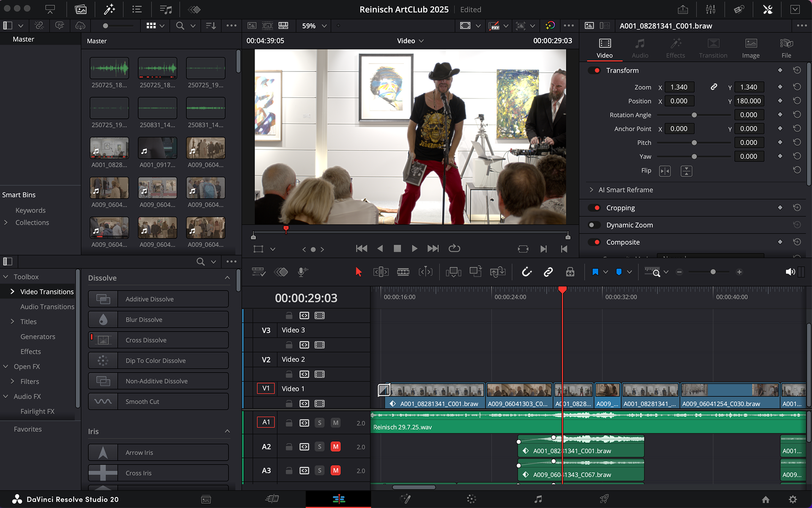
Task: Click the flip horizontal icon
Action: pos(665,171)
